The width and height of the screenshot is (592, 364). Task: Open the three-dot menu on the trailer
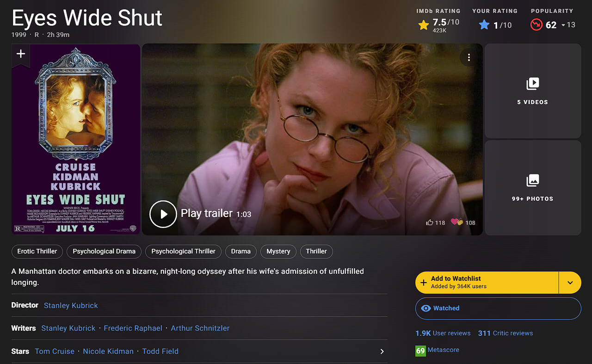point(469,57)
